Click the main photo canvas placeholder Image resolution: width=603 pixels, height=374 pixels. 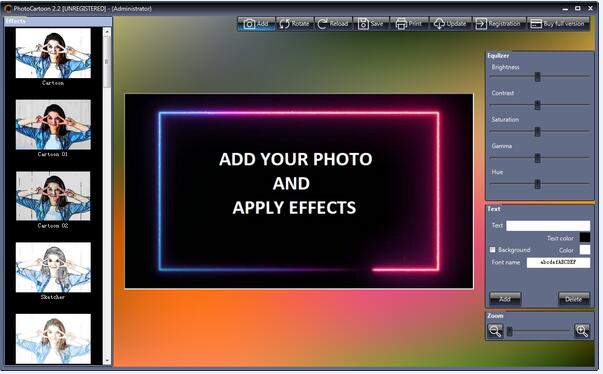pyautogui.click(x=299, y=191)
